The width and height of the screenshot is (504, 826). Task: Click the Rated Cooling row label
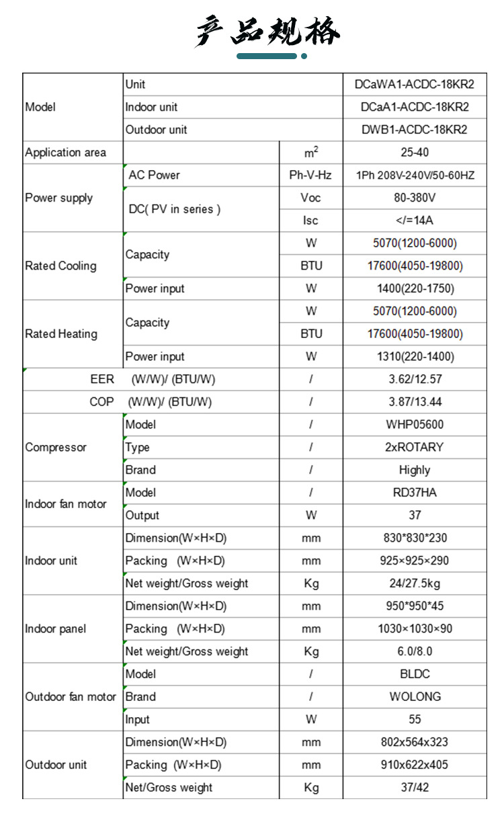60,266
